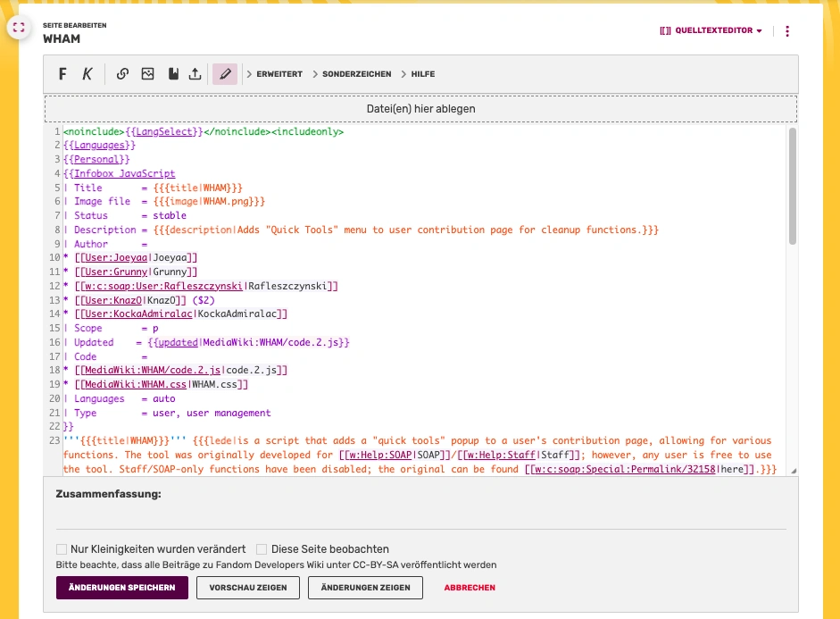The height and width of the screenshot is (619, 840).
Task: Open the three-dot more options menu
Action: coord(786,31)
